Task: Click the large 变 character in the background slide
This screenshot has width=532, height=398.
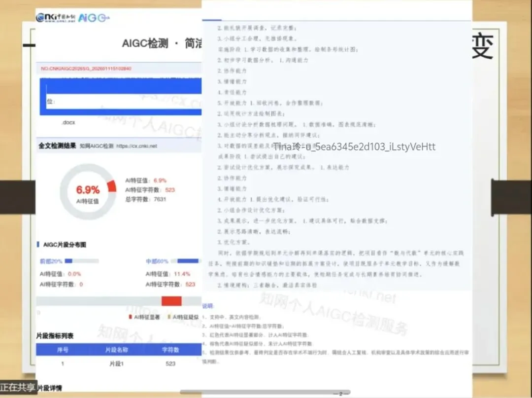Action: (x=482, y=46)
